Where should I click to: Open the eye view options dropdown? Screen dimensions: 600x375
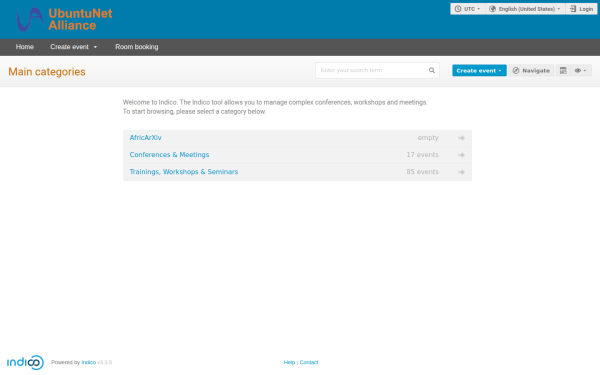[x=580, y=70]
